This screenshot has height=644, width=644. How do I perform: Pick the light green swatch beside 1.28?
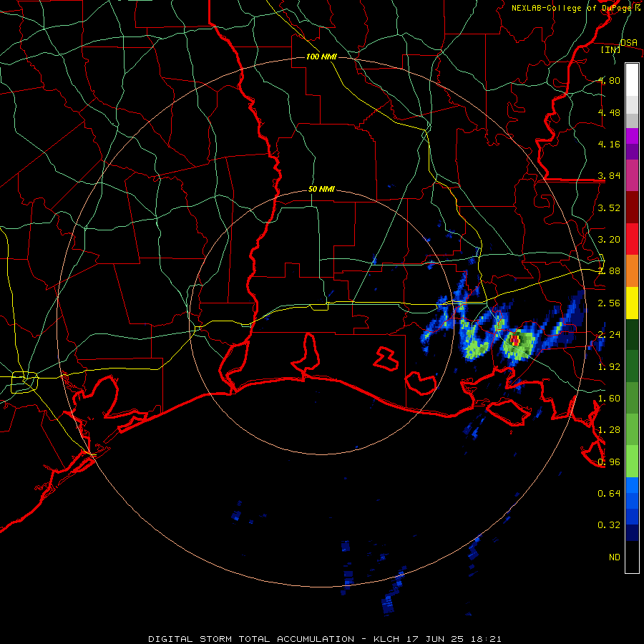tap(632, 429)
